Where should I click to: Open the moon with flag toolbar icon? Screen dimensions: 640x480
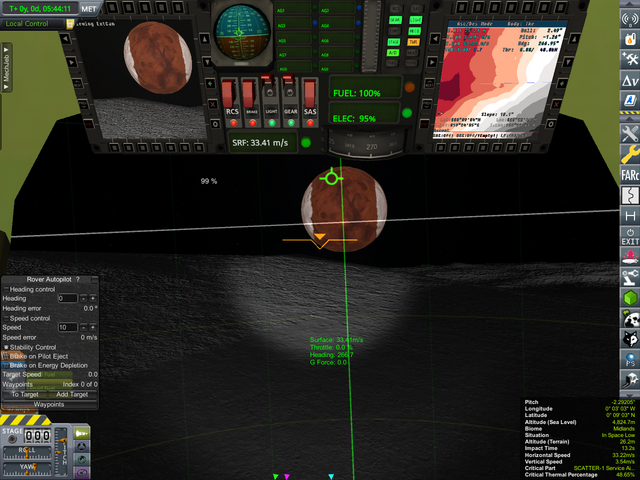pyautogui.click(x=630, y=318)
